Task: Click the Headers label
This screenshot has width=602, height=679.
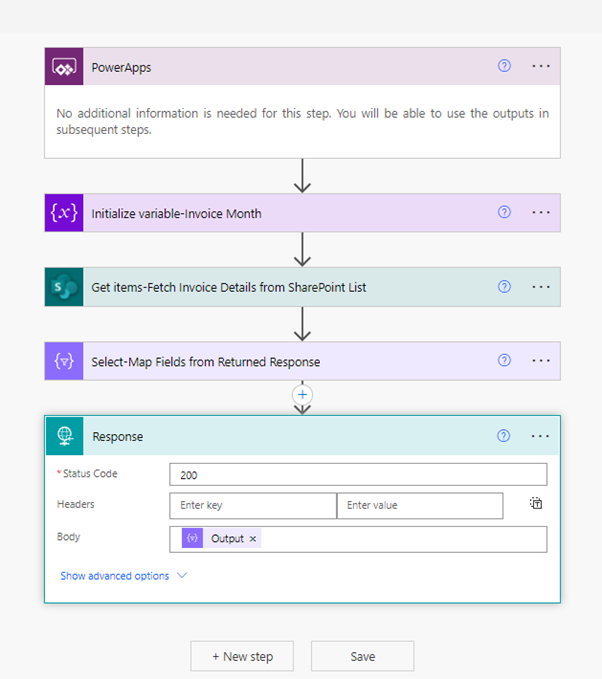Action: pos(76,504)
